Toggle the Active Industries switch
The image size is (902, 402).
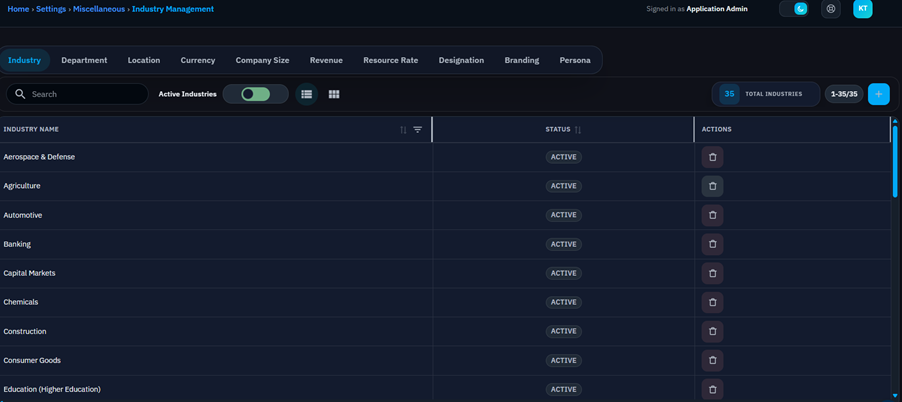pyautogui.click(x=255, y=94)
